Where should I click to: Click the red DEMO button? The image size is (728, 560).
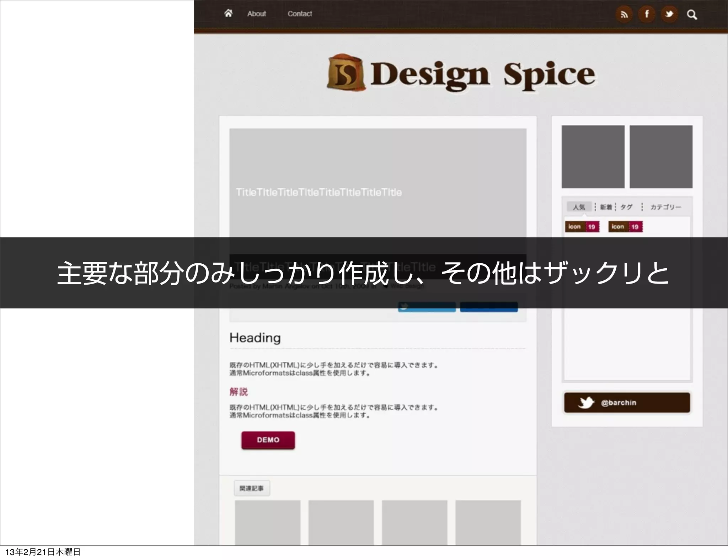[268, 440]
